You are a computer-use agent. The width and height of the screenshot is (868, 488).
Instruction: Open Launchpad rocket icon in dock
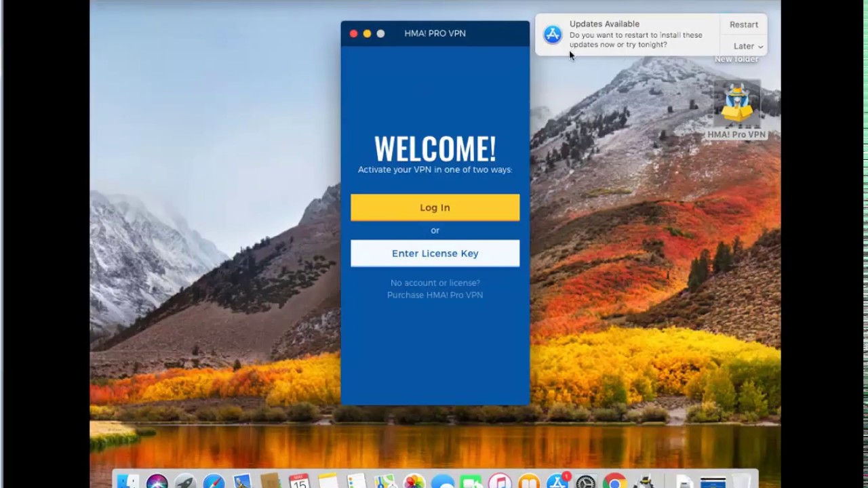pyautogui.click(x=185, y=481)
